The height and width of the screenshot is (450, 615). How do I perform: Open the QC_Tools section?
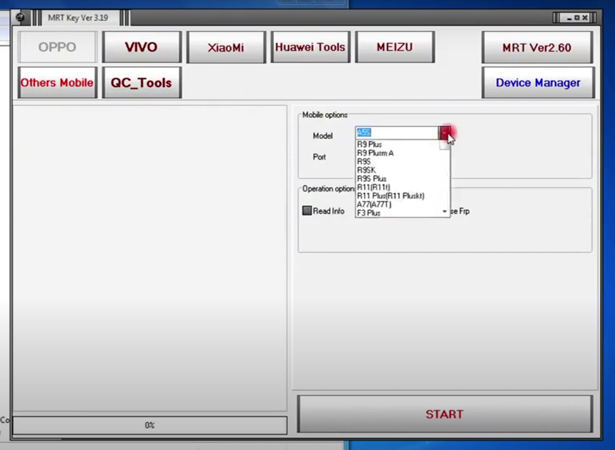141,83
